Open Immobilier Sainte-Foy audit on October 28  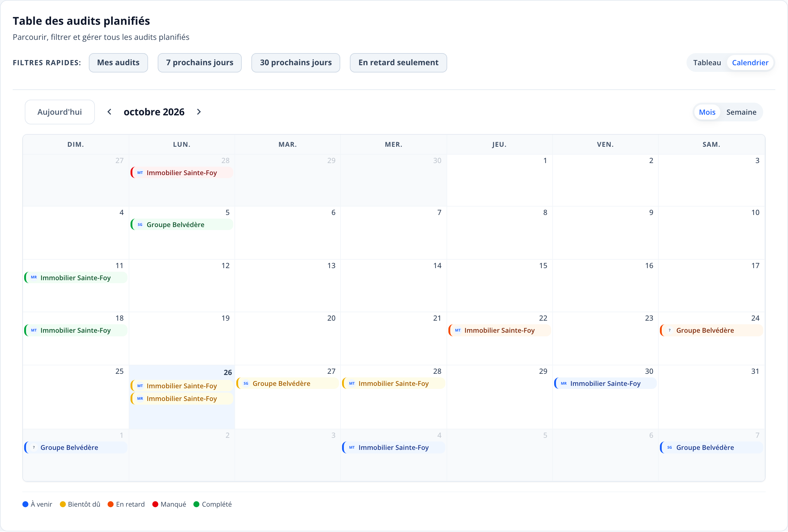(x=393, y=383)
